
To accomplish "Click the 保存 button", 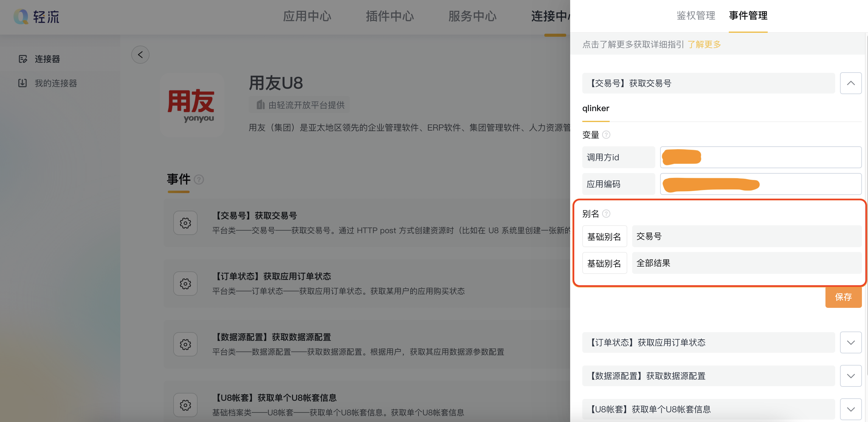I will click(843, 297).
